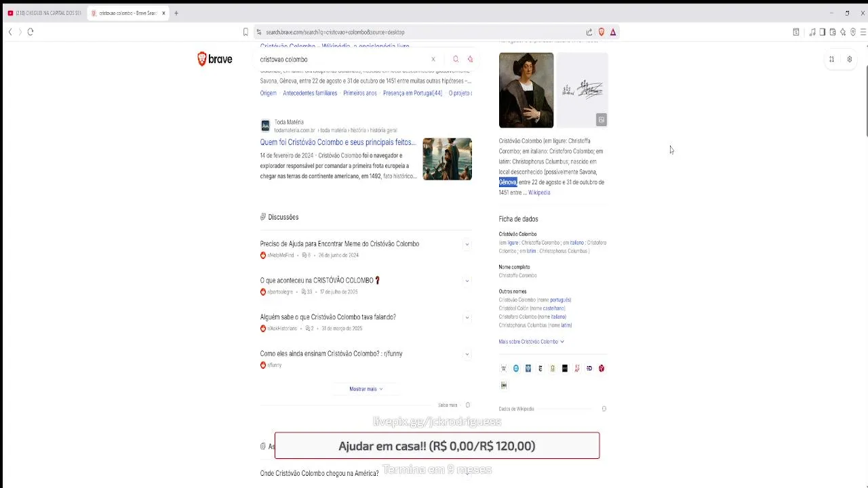
Task: Click the page vertical scrollbar
Action: pyautogui.click(x=865, y=102)
